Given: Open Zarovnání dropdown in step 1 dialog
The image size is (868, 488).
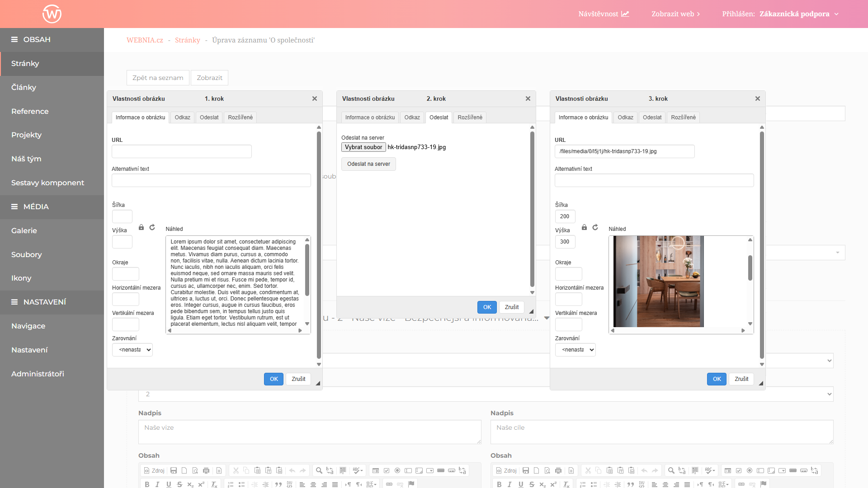Looking at the screenshot, I should point(132,350).
